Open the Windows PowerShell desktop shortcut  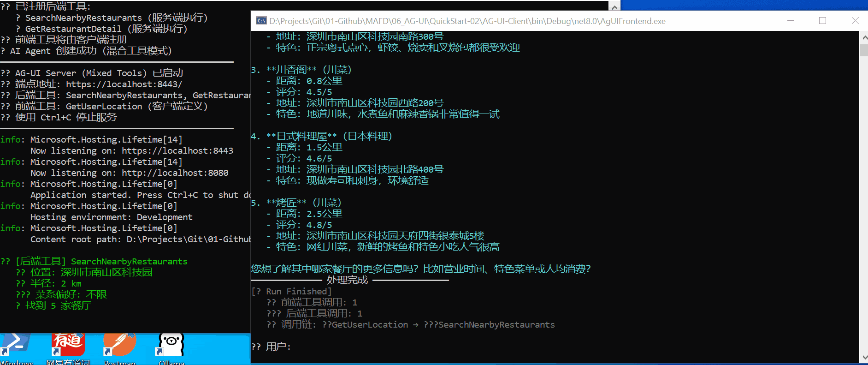[x=17, y=349]
